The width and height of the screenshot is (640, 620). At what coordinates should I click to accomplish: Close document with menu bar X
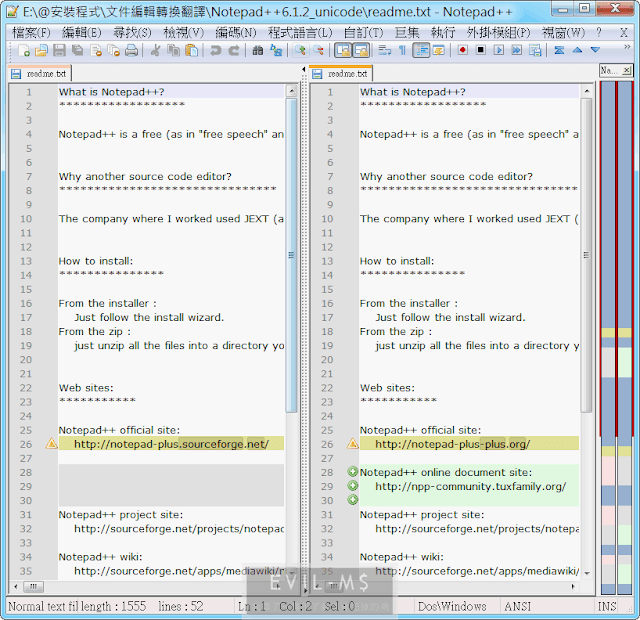(624, 33)
